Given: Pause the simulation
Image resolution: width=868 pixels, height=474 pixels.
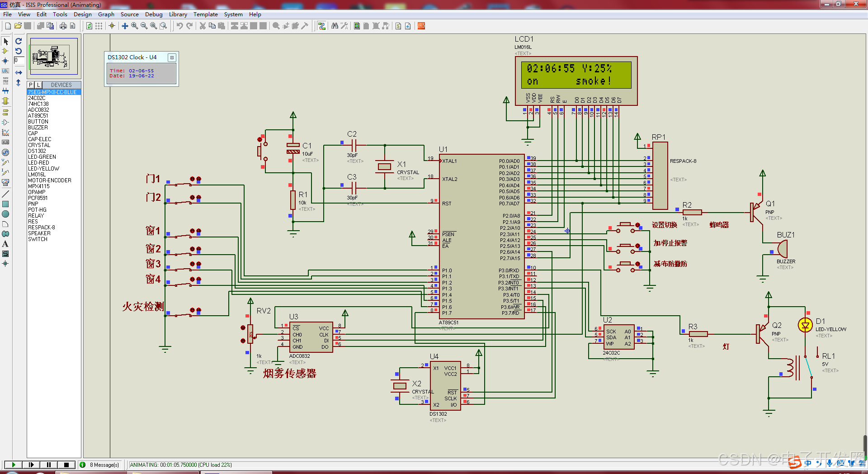Looking at the screenshot, I should click(x=48, y=465).
